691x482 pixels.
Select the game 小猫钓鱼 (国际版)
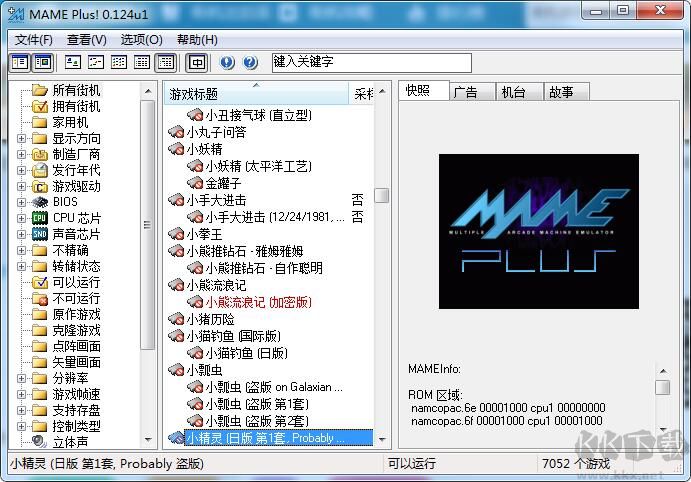[x=234, y=336]
